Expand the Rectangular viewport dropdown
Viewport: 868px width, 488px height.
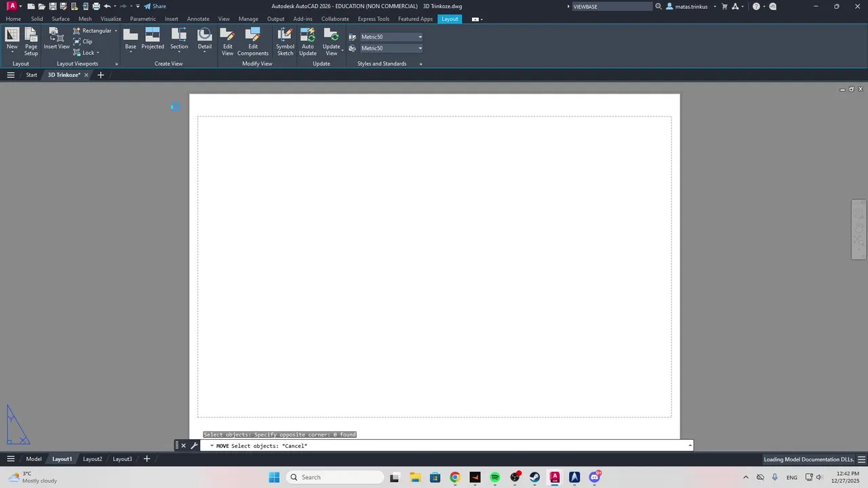[116, 30]
